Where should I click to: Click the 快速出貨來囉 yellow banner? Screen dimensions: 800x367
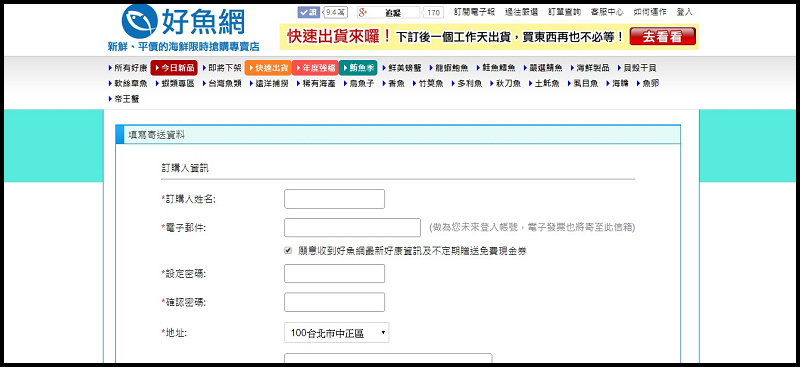click(x=489, y=37)
